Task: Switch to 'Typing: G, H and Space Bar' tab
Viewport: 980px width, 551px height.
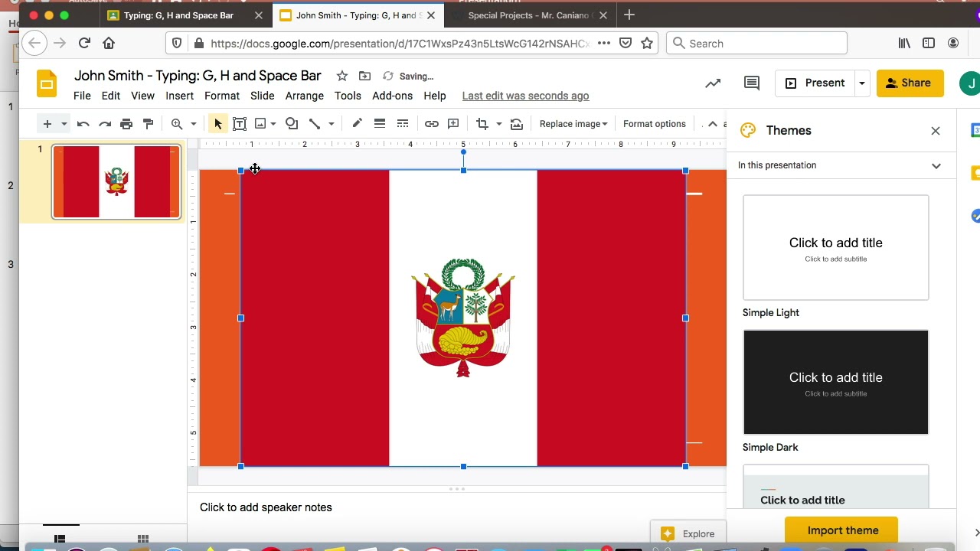Action: 178,15
